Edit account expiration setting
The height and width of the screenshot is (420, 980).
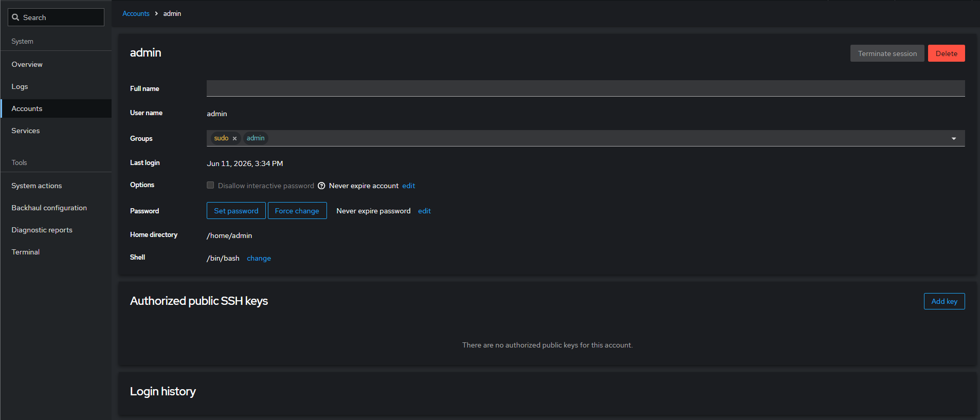tap(409, 186)
